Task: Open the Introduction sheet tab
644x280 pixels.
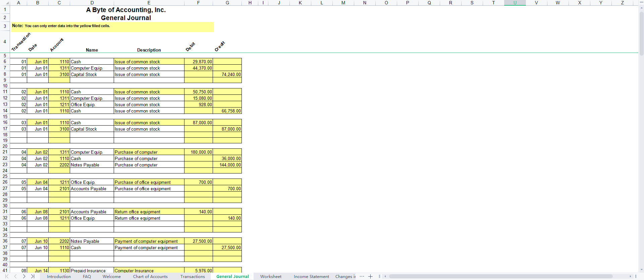Action: 59,276
